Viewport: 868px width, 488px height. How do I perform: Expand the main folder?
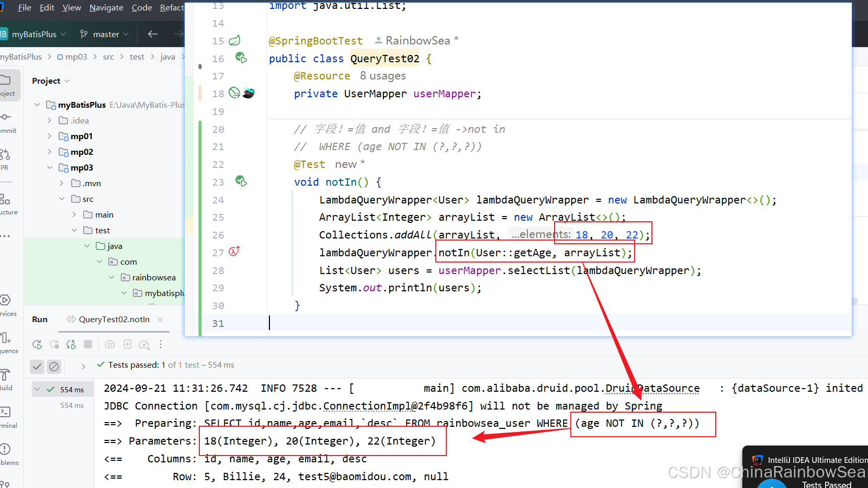(74, 214)
